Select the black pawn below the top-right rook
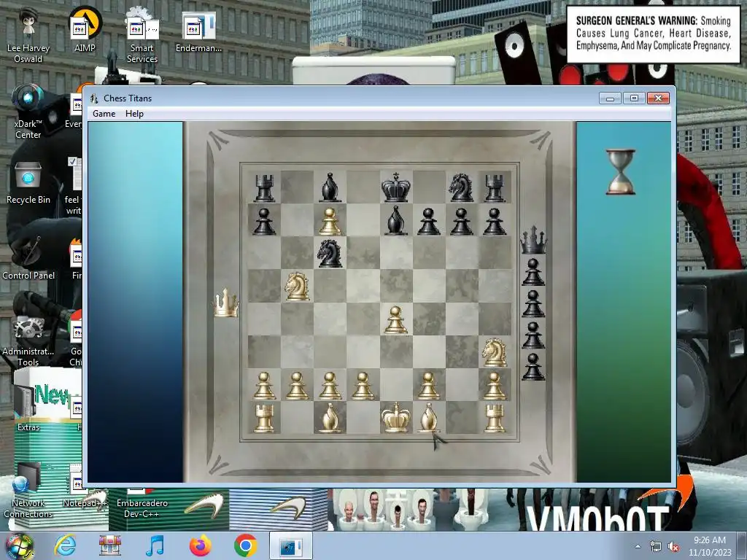The width and height of the screenshot is (747, 560). (494, 222)
